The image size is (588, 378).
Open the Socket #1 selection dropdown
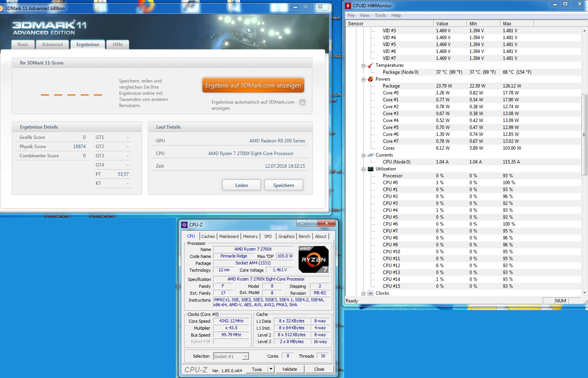pos(231,357)
